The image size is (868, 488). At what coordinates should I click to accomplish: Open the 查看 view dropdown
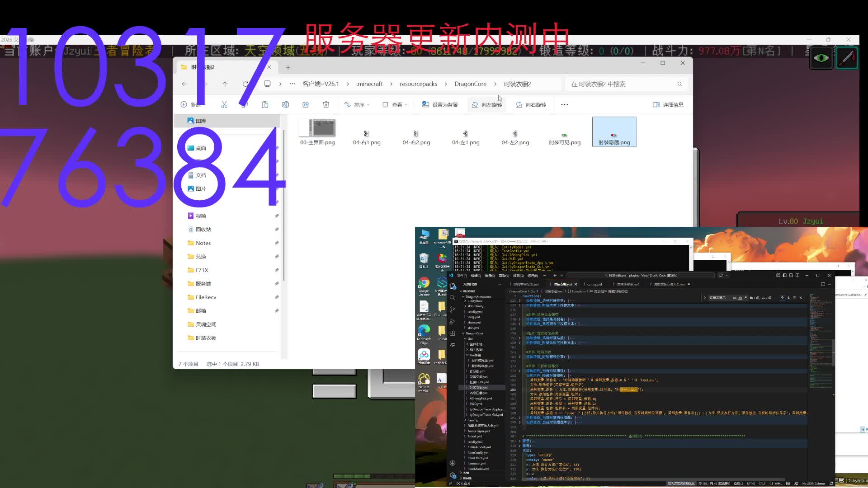[395, 105]
